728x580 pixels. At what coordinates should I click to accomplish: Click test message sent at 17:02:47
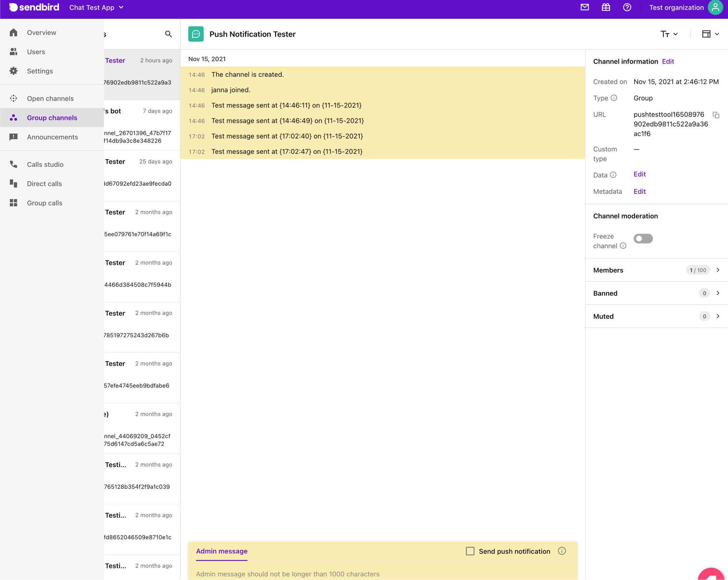coord(287,151)
